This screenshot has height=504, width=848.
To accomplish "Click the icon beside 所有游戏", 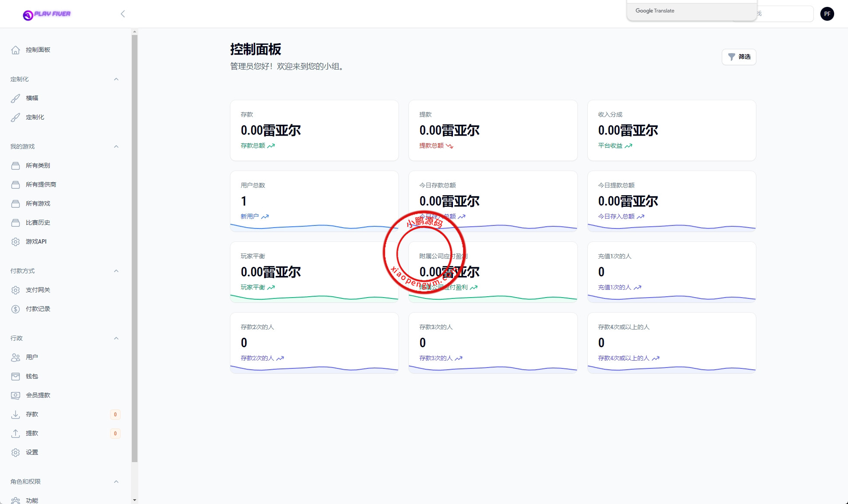I will 16,204.
